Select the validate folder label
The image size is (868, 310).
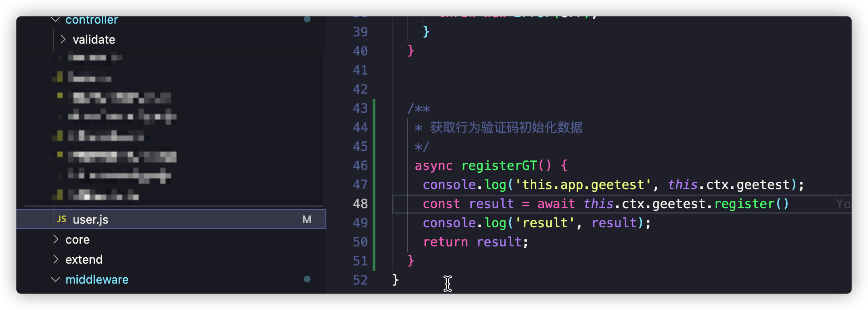[x=94, y=40]
